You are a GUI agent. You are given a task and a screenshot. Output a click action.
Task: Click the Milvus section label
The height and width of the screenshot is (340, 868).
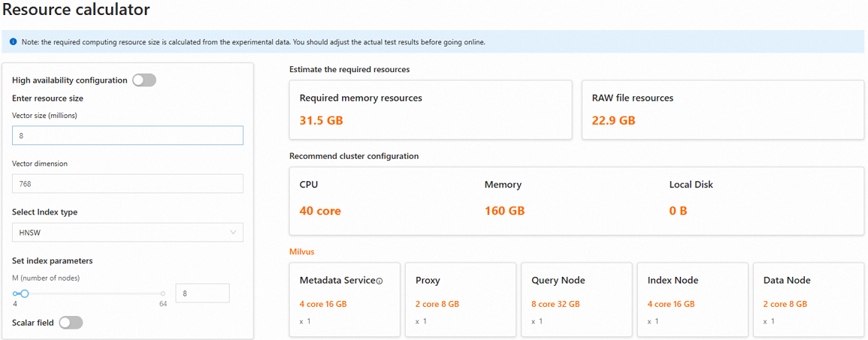(x=301, y=251)
